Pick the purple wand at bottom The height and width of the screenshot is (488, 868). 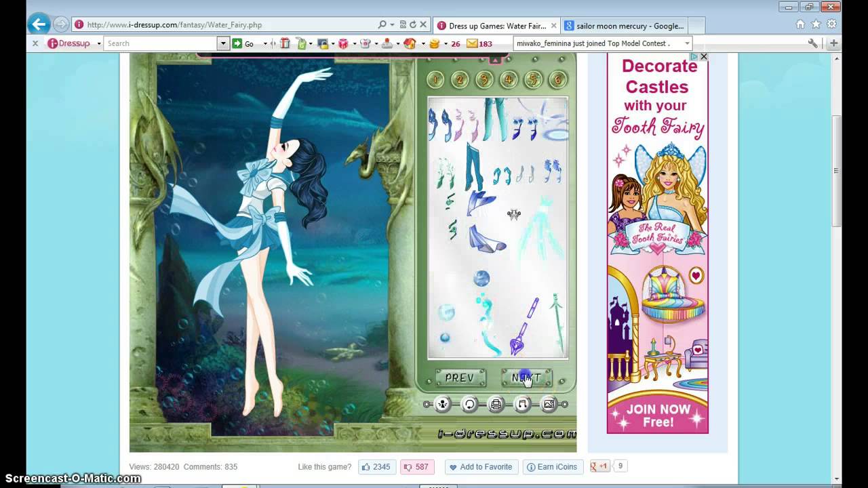click(524, 327)
